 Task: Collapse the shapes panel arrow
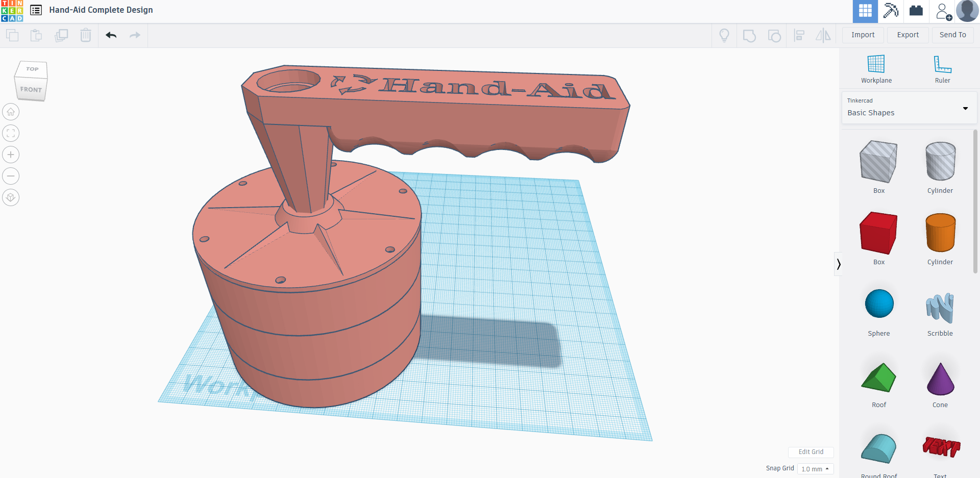tap(838, 264)
